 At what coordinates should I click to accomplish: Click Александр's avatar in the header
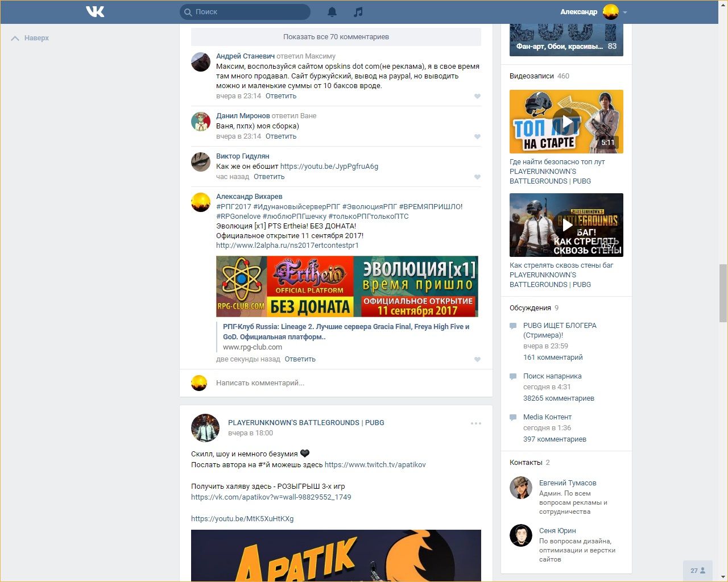tap(610, 11)
